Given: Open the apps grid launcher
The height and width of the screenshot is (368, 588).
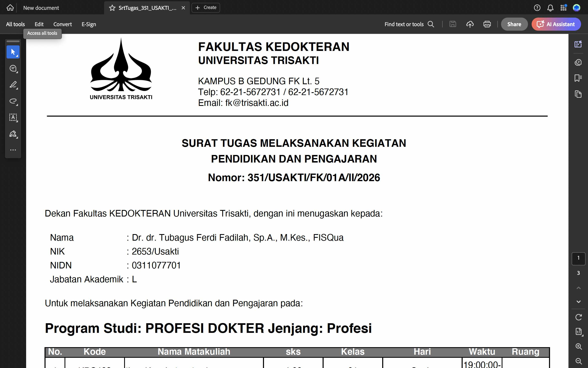Looking at the screenshot, I should [x=563, y=8].
